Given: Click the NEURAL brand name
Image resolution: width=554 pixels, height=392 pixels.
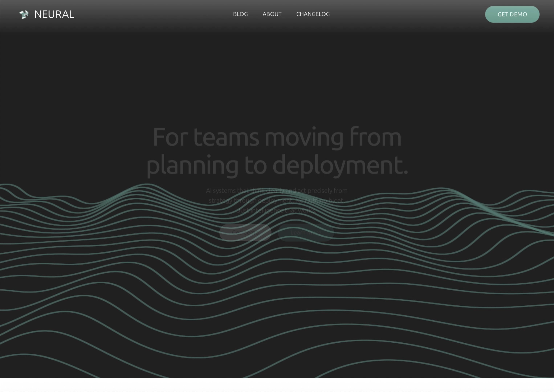Looking at the screenshot, I should coord(54,15).
